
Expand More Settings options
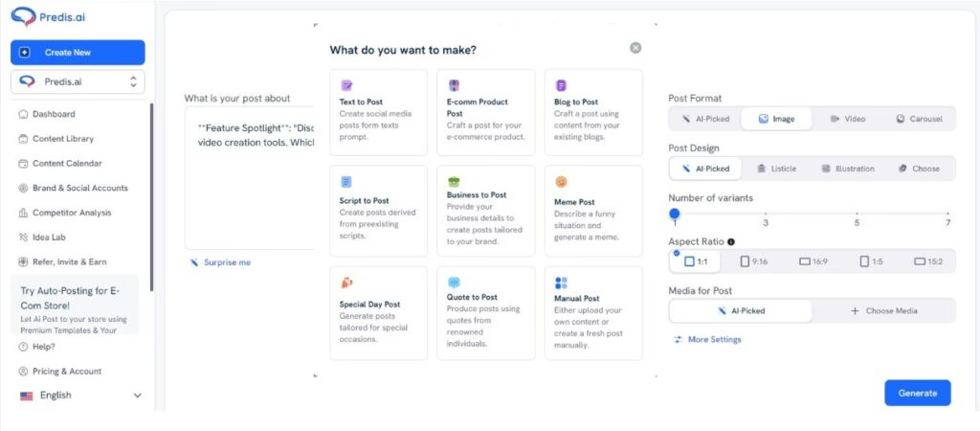[x=707, y=339]
